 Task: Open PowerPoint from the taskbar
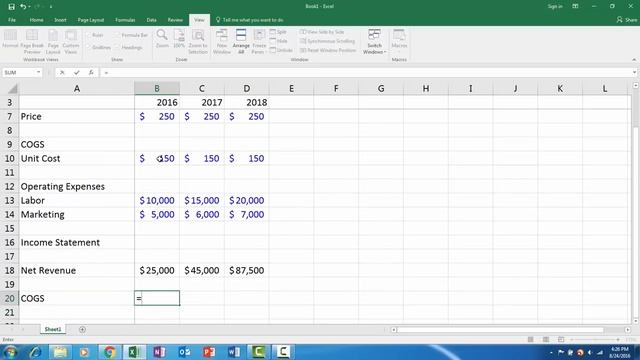(x=209, y=351)
